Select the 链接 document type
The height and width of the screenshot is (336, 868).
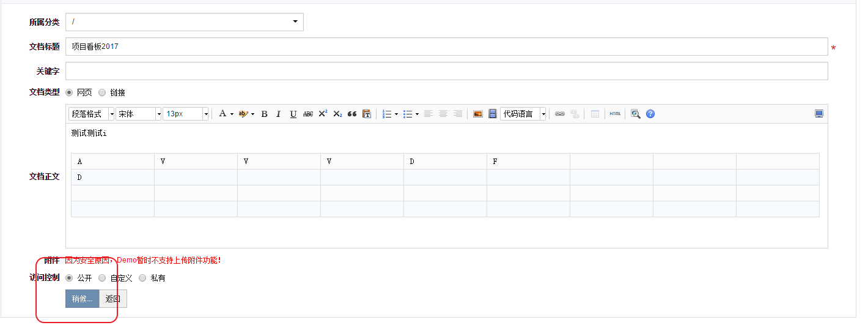pos(102,92)
